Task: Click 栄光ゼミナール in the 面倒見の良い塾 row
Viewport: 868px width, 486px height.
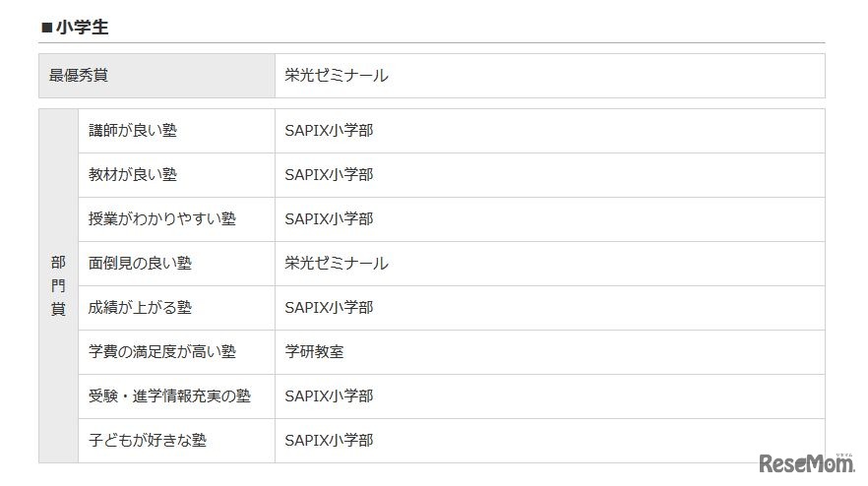Action: pyautogui.click(x=337, y=264)
